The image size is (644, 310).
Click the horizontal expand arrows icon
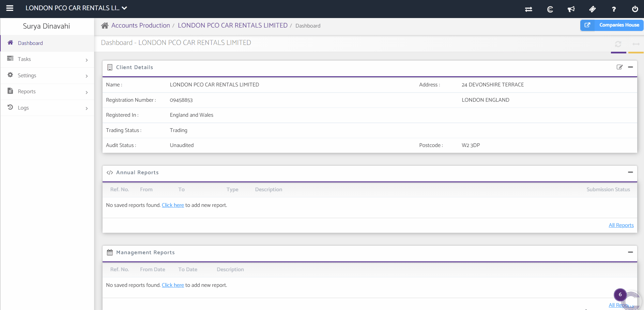[636, 44]
